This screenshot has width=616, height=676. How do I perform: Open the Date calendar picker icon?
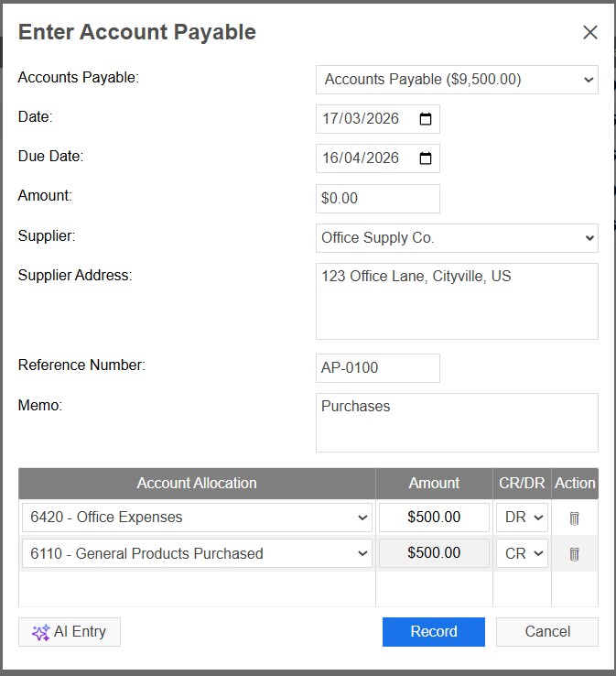[x=426, y=119]
